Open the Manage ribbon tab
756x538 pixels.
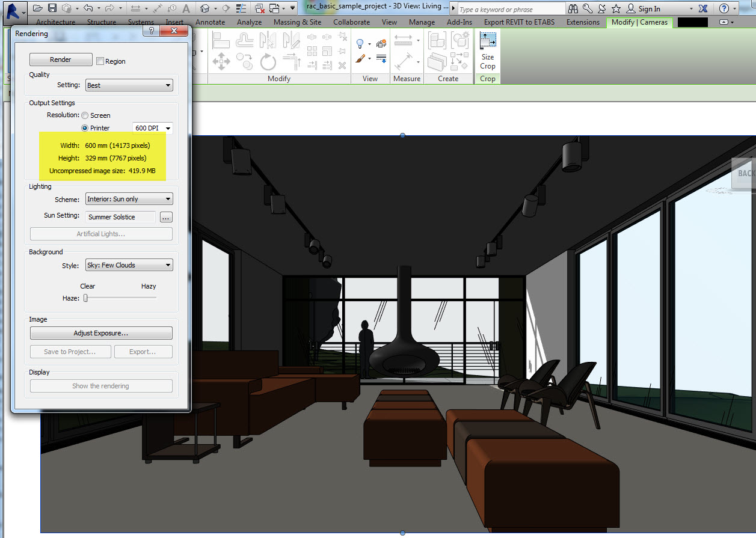coord(422,21)
